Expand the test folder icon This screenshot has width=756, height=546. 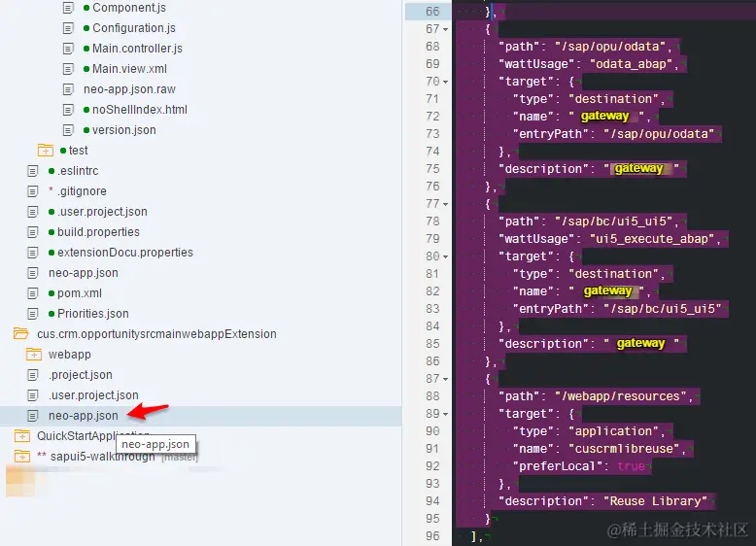coord(46,150)
